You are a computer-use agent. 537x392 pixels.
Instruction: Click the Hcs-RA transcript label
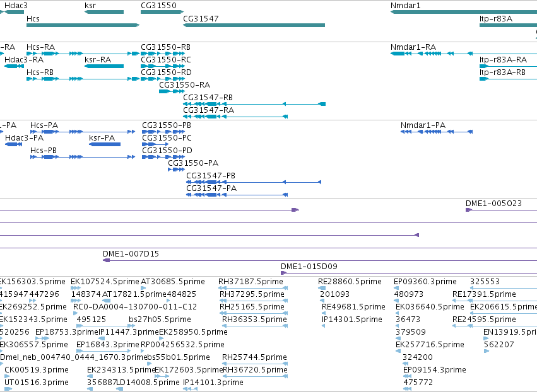[x=41, y=47]
